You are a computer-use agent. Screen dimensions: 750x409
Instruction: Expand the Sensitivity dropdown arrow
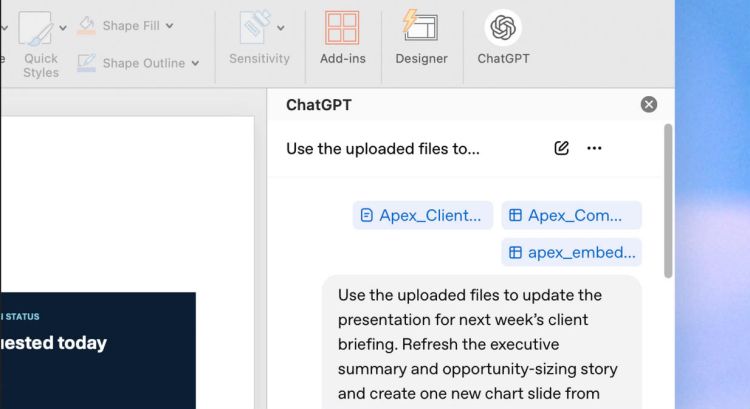click(x=281, y=28)
